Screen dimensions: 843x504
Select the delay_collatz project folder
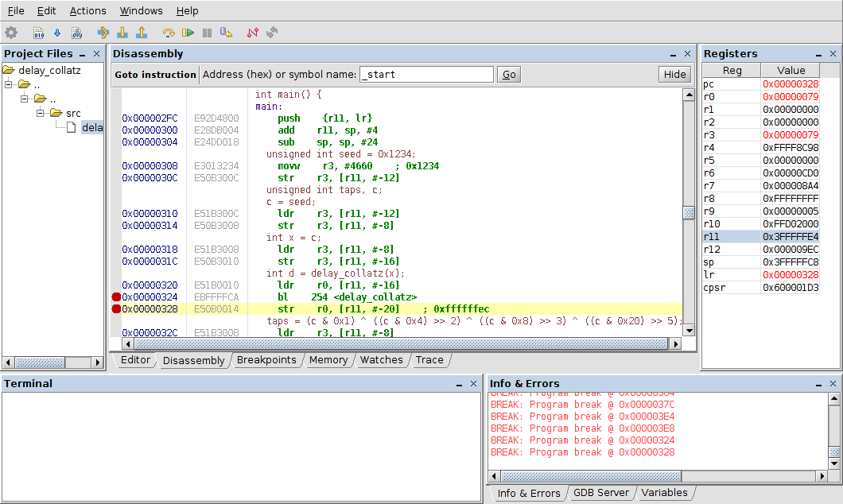[x=49, y=71]
